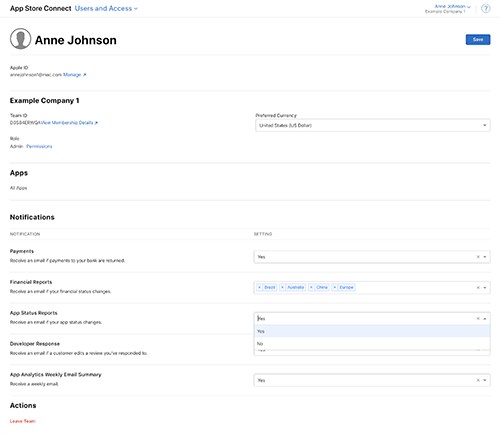Clear all Financial Reports selections

(x=478, y=287)
